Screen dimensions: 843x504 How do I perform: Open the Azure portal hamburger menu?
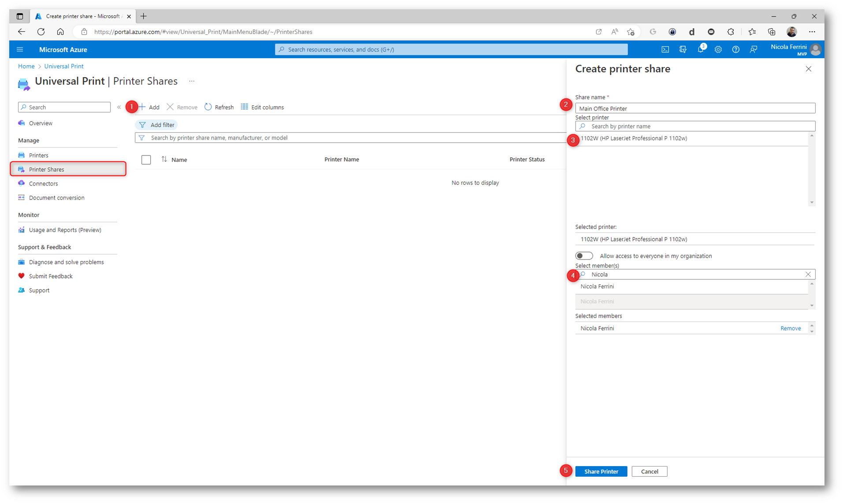20,49
